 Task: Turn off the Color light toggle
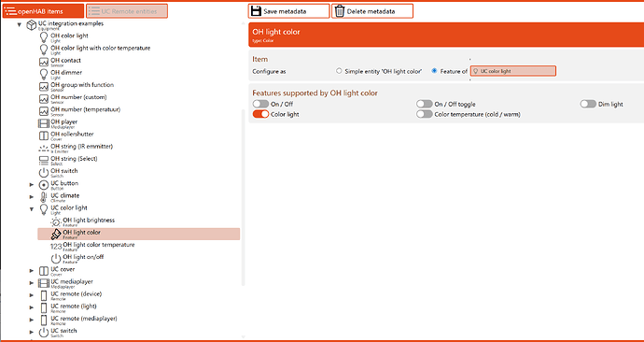pyautogui.click(x=260, y=114)
